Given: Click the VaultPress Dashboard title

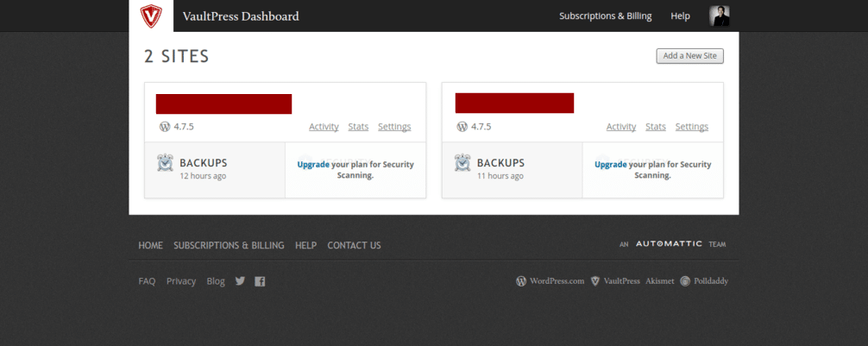Looking at the screenshot, I should click(241, 16).
